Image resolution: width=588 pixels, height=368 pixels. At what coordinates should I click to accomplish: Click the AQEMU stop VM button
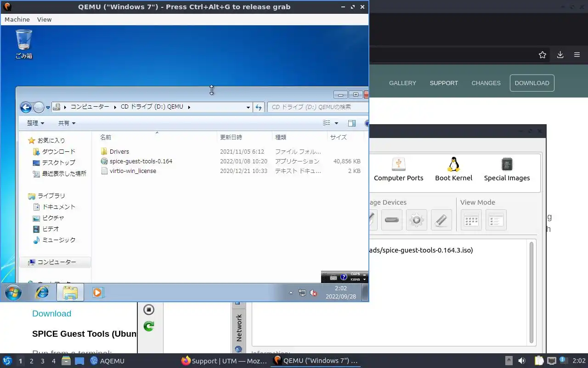[x=148, y=310]
